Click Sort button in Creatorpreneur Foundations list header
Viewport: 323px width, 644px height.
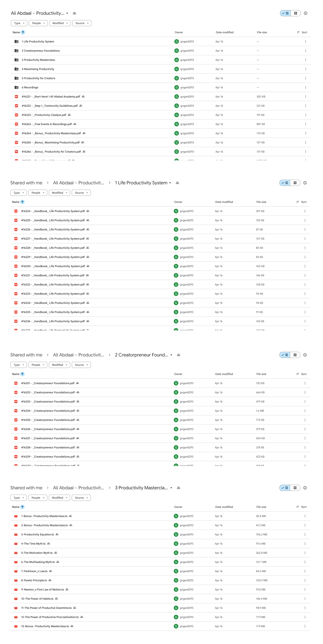pos(301,374)
